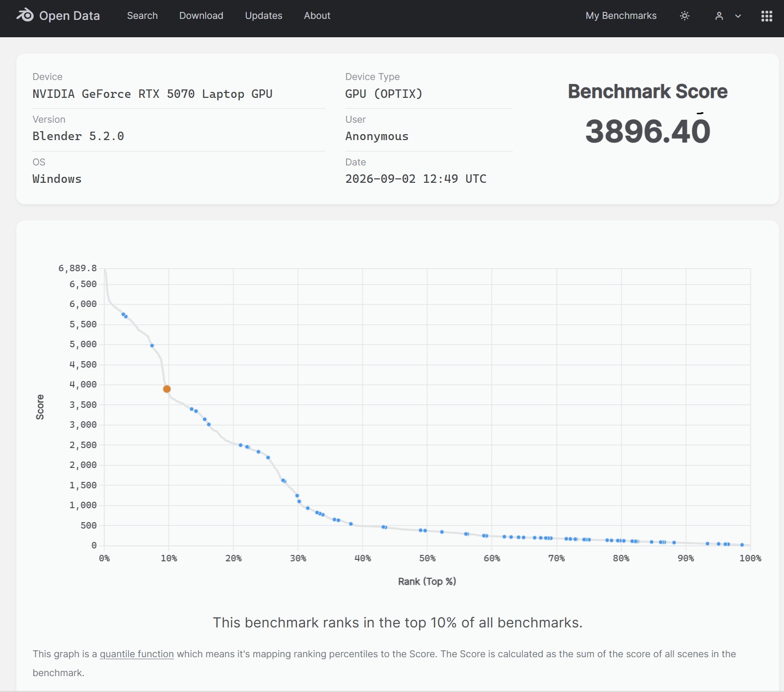Viewport: 784px width, 692px height.
Task: Click the Device Type field label
Action: (x=372, y=77)
